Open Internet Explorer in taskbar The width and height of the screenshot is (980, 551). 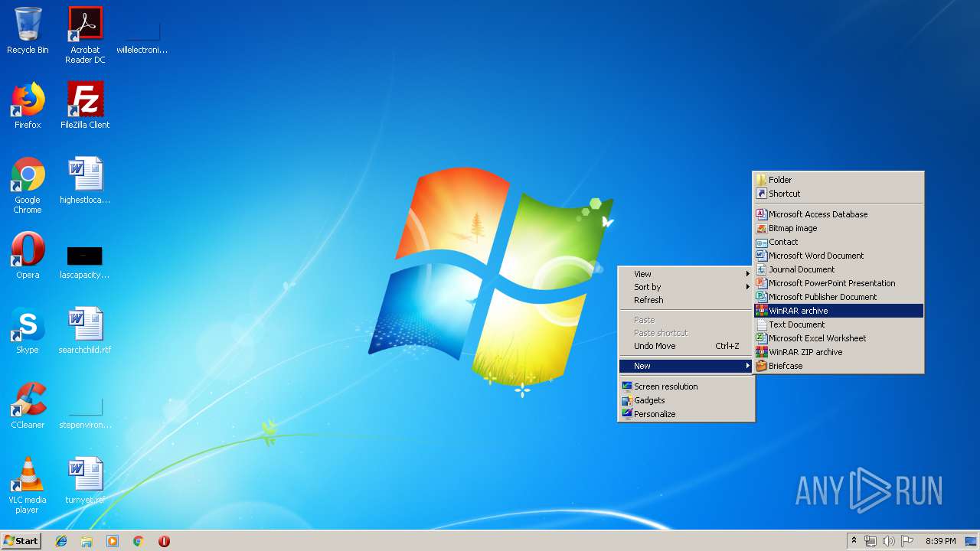[x=61, y=541]
